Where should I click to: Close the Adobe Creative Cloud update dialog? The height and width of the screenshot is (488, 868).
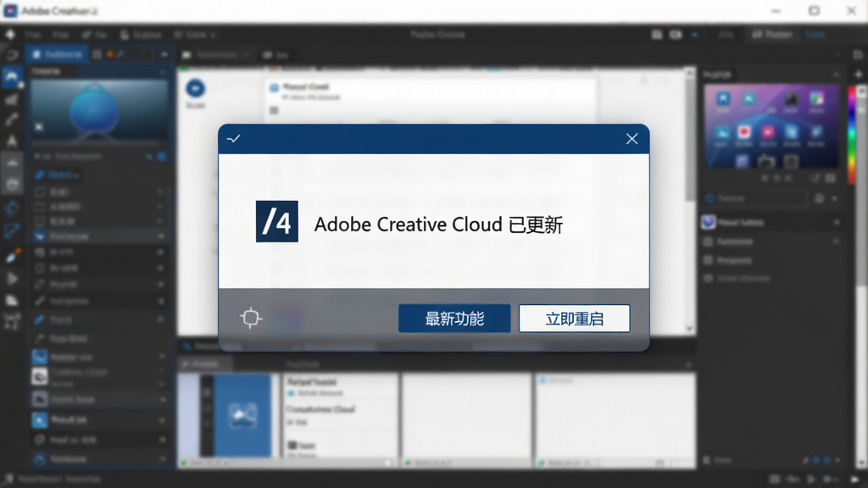coord(632,139)
